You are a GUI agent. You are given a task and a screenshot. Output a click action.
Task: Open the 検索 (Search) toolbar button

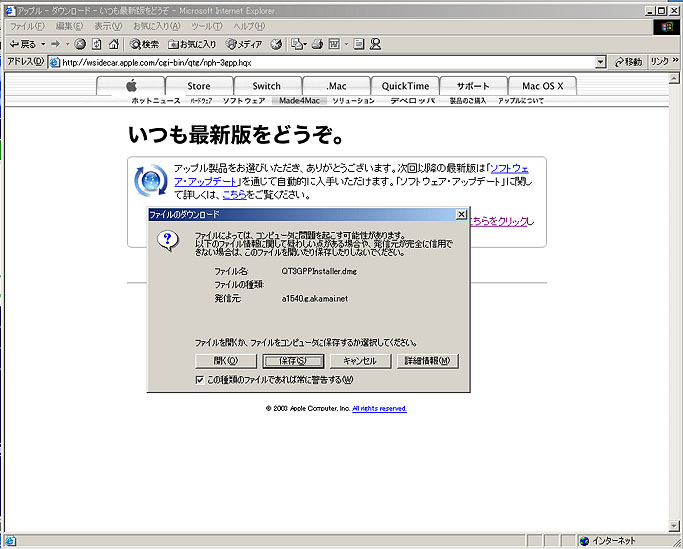pos(144,44)
